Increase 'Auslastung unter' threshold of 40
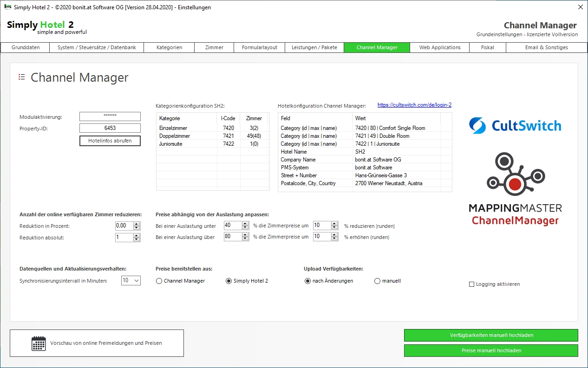Image resolution: width=588 pixels, height=368 pixels. 245,223
